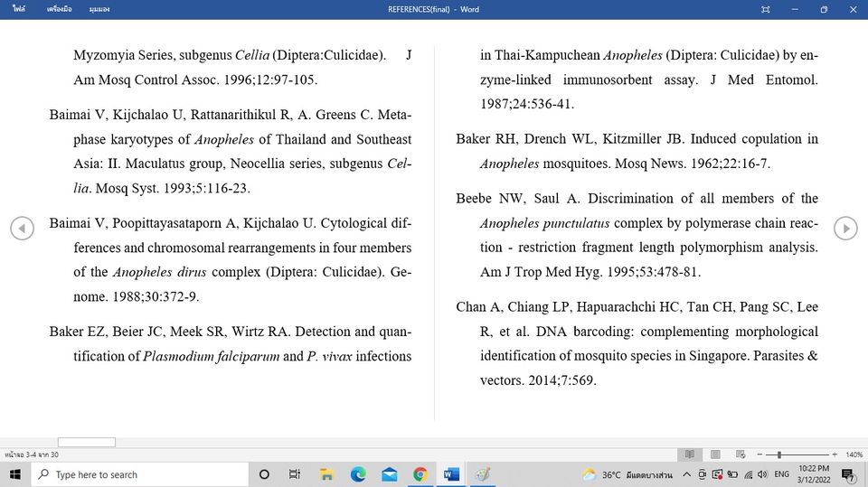Go to next page with right arrow
The image size is (868, 487).
(x=845, y=228)
